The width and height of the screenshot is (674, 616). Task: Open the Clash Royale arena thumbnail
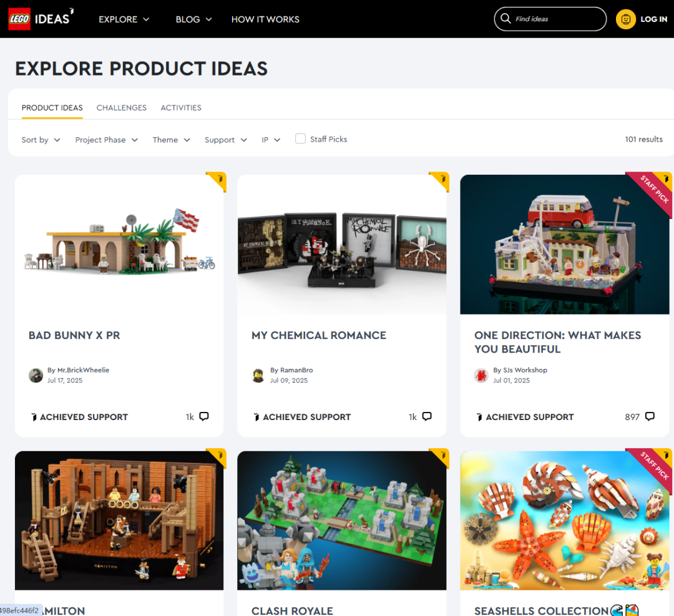(342, 521)
